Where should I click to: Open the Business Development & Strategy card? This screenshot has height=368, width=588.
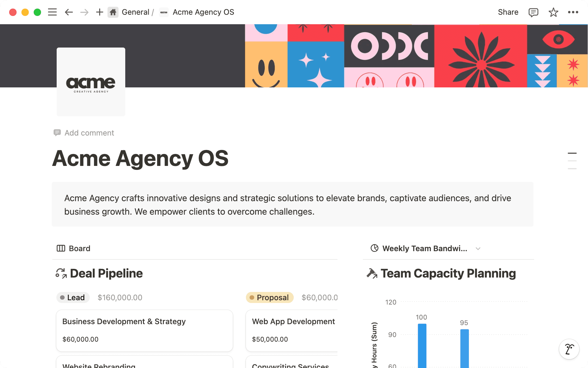(x=144, y=330)
